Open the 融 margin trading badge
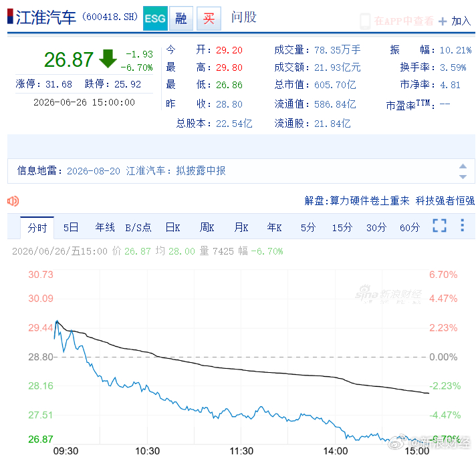 pos(181,18)
